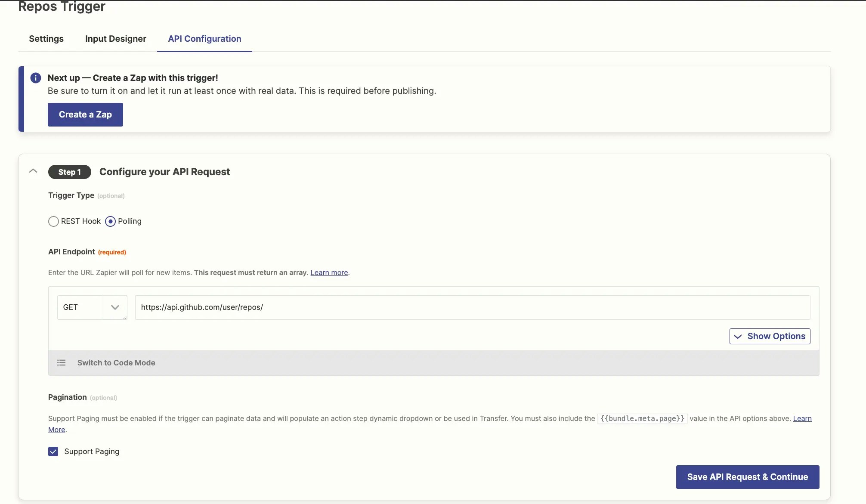Click the Create a Zap button
The width and height of the screenshot is (866, 504).
pyautogui.click(x=85, y=114)
